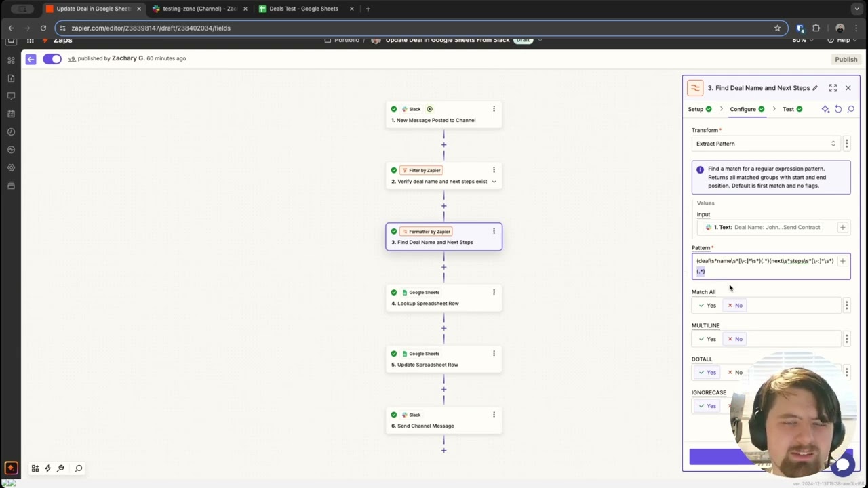Close the Find Deal Name step panel
This screenshot has height=488, width=868.
(848, 88)
